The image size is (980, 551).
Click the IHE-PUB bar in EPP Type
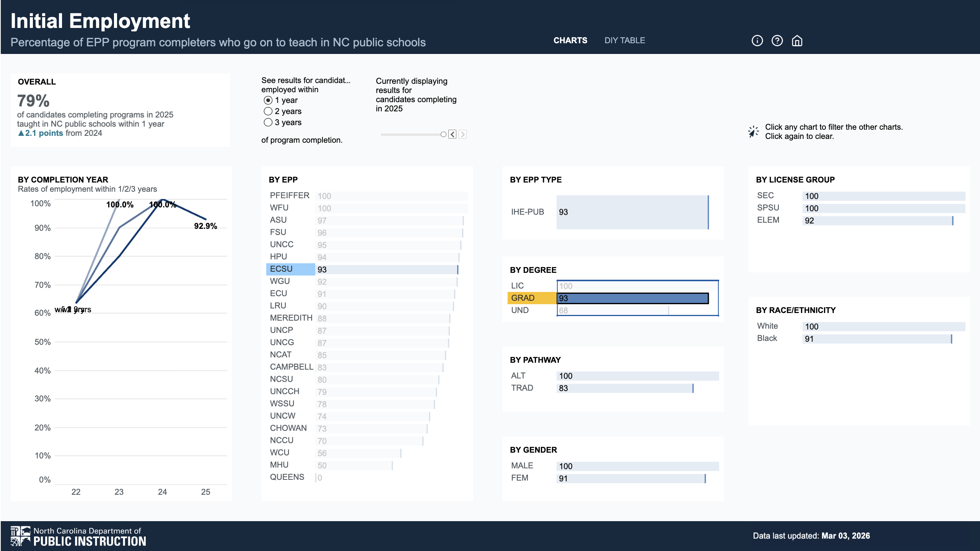point(632,212)
